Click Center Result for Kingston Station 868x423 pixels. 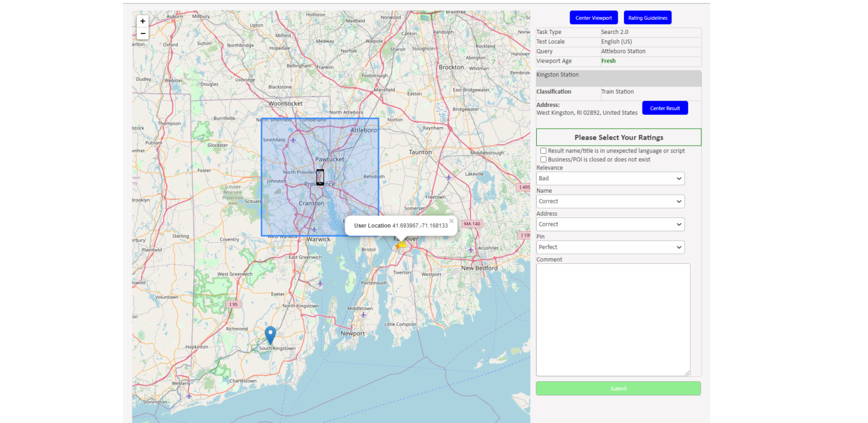665,108
